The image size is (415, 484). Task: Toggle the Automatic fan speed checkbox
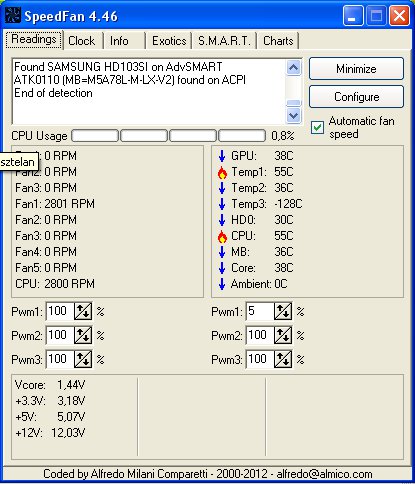point(317,128)
